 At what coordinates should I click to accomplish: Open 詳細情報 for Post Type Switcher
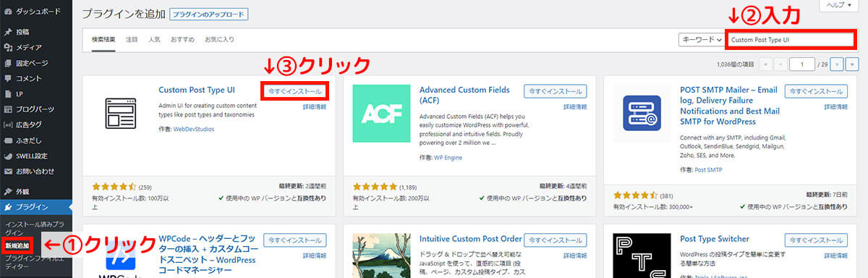pyautogui.click(x=835, y=256)
